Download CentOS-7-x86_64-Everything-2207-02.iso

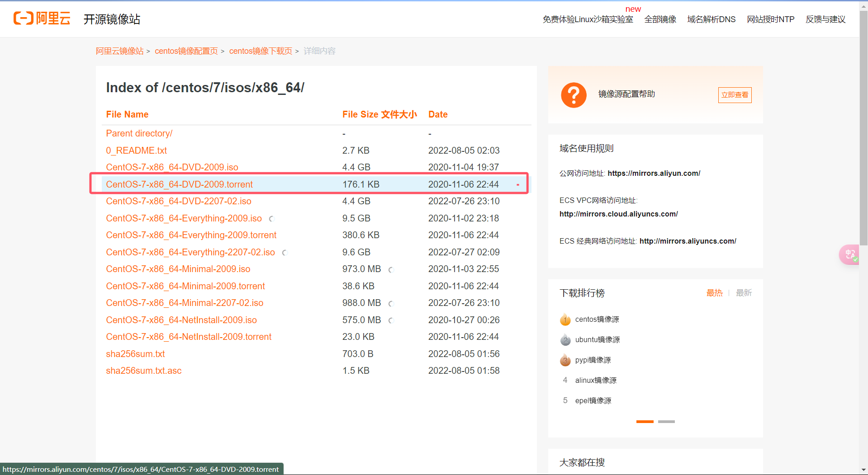point(190,252)
